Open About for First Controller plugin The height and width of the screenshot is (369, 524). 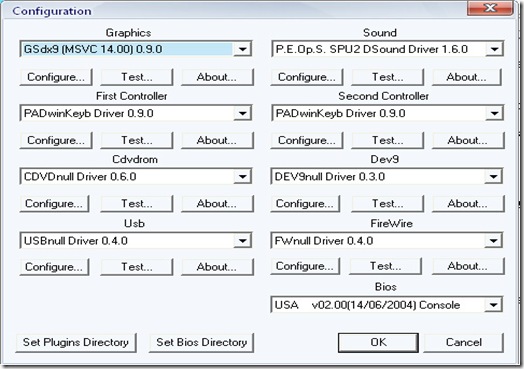(x=217, y=140)
